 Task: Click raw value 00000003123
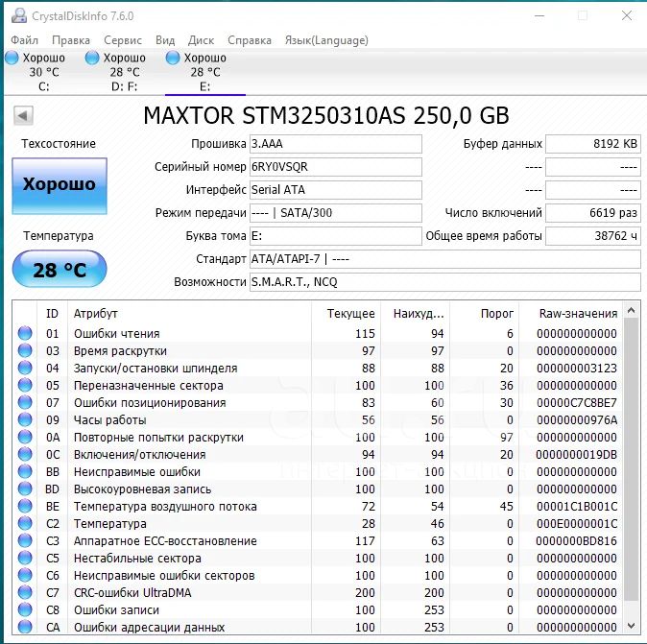point(576,368)
